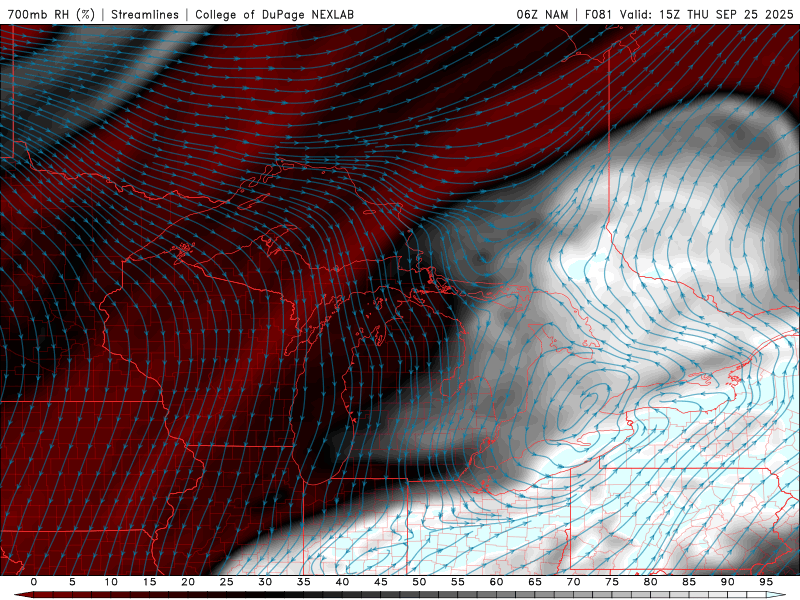800x600 pixels.
Task: Click the 75 value on the colorbar scale
Action: point(612,582)
